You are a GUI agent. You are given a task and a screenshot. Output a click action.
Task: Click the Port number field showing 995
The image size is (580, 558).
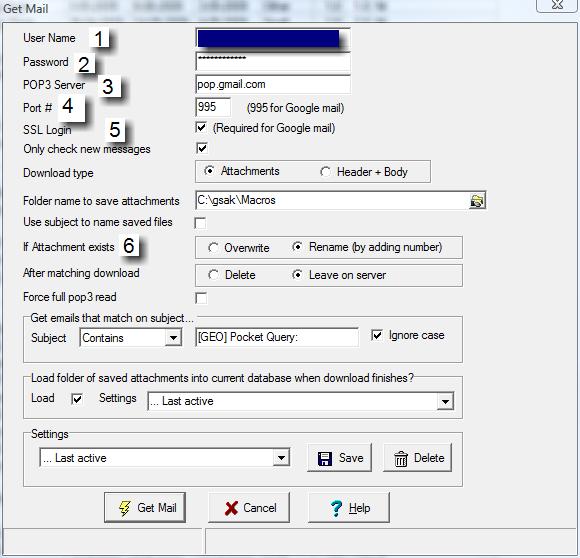tap(213, 107)
